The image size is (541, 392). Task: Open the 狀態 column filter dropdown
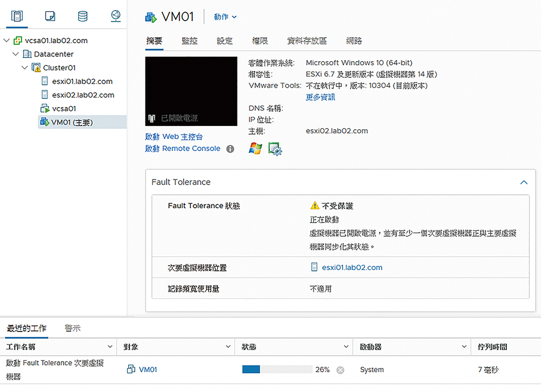(x=346, y=347)
